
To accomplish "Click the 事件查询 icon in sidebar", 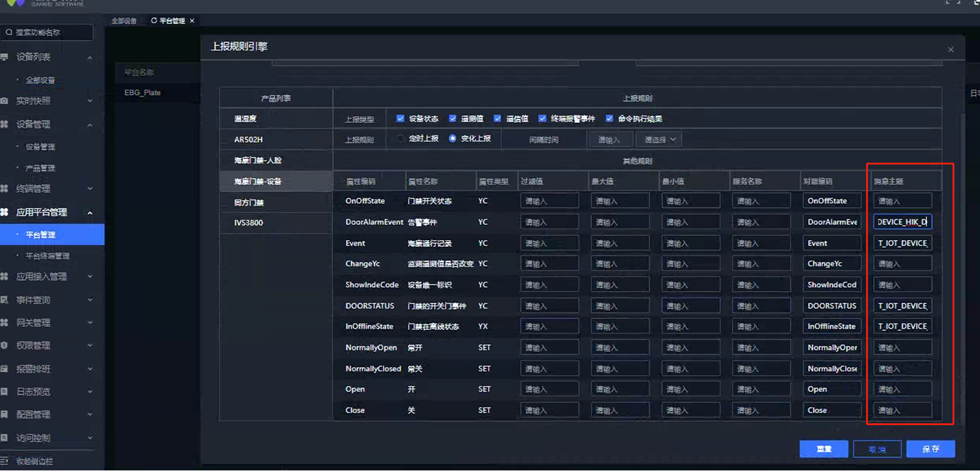I will coord(5,300).
